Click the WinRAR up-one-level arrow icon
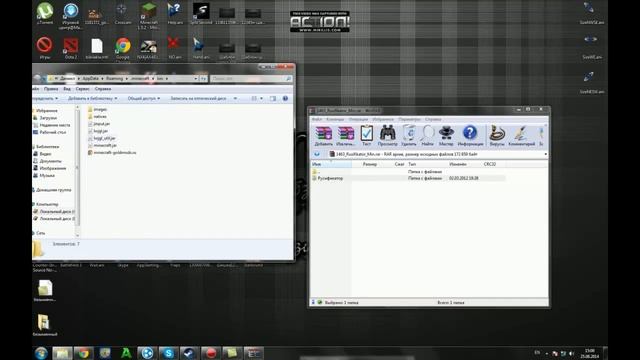This screenshot has width=640, height=360. pyautogui.click(x=317, y=154)
